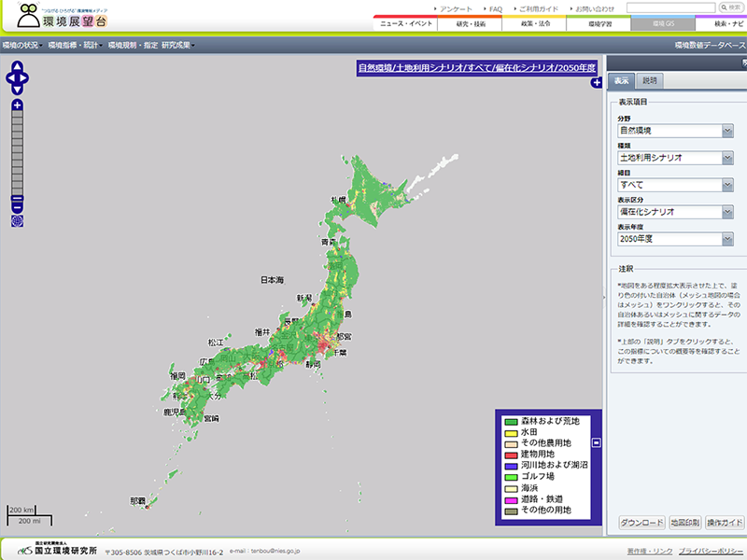Open the FAQ link

tap(494, 9)
